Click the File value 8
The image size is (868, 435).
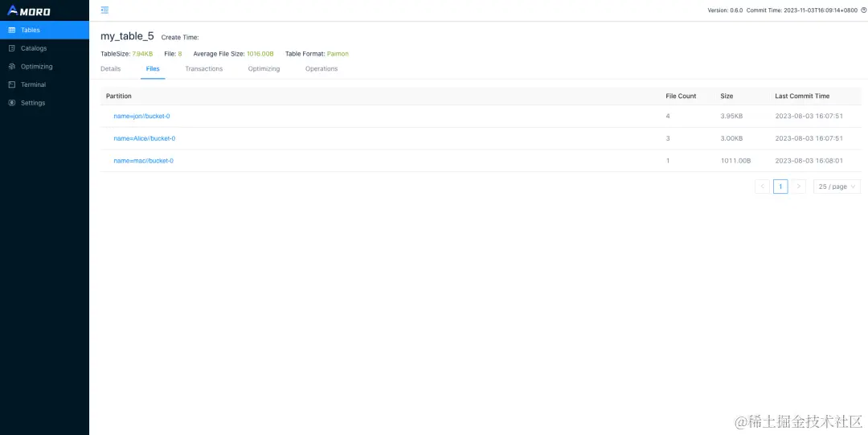pyautogui.click(x=180, y=54)
